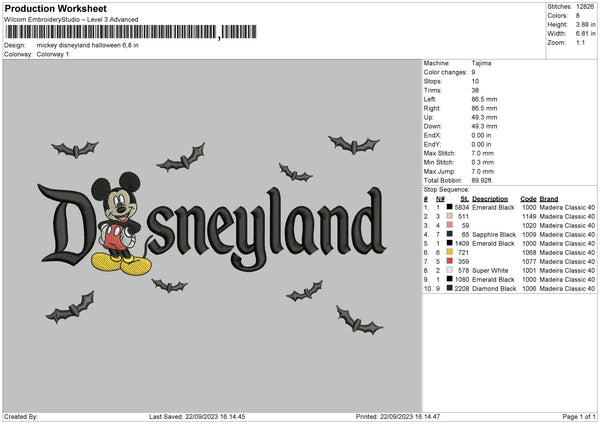Click the EndX value 0.00 in

click(481, 135)
